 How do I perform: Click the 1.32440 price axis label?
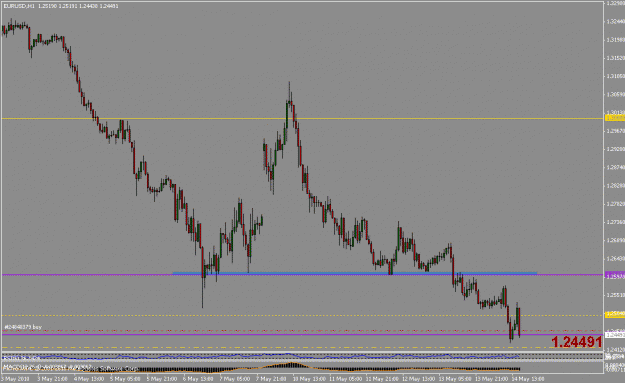pyautogui.click(x=615, y=22)
